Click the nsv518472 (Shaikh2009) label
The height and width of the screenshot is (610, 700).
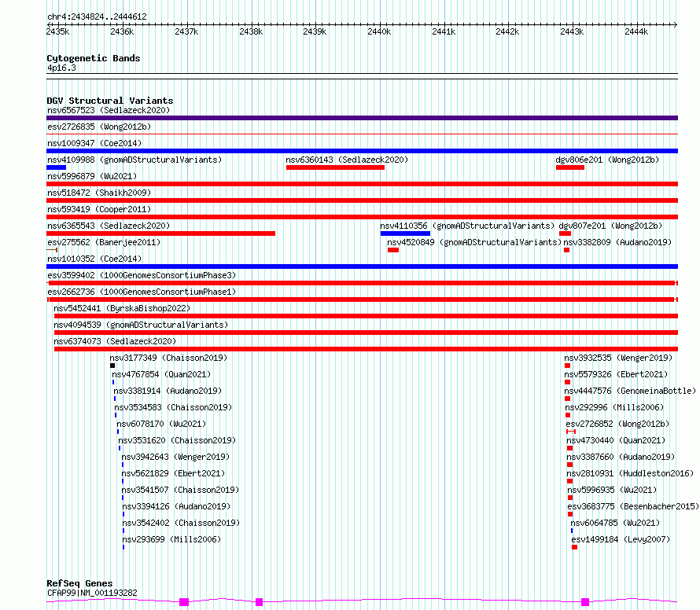point(99,193)
